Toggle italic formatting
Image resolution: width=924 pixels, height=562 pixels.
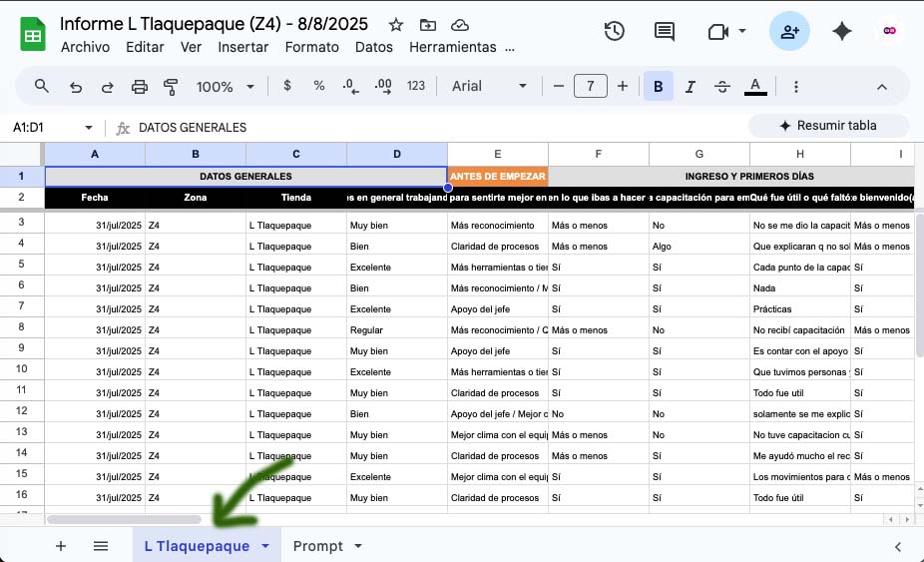[x=690, y=87]
